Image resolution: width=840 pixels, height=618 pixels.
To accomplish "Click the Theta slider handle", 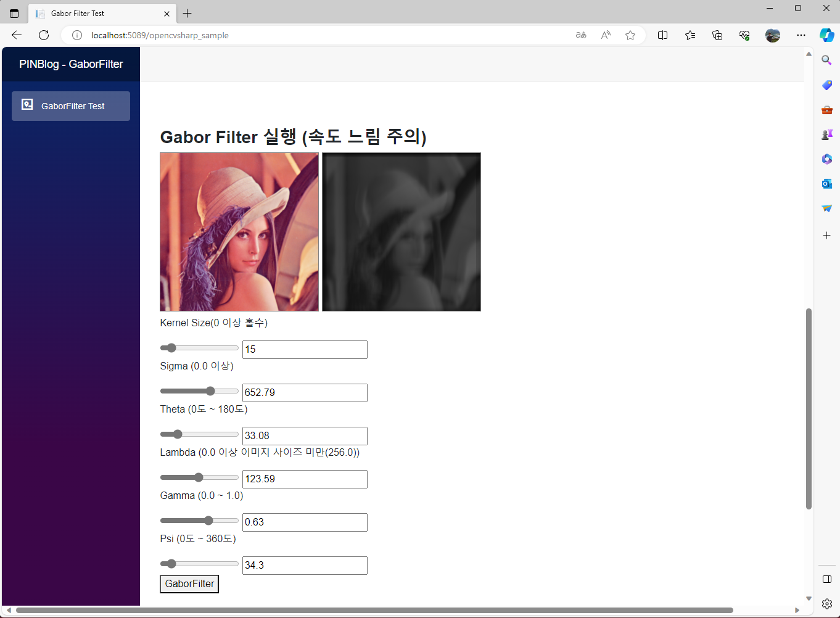I will click(x=178, y=434).
